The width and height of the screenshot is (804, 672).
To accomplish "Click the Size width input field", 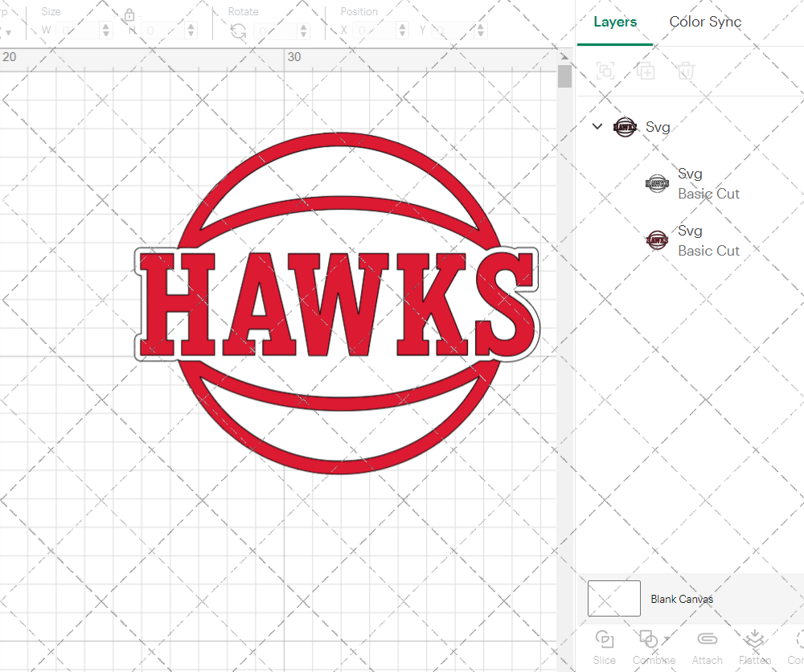I will pyautogui.click(x=77, y=31).
